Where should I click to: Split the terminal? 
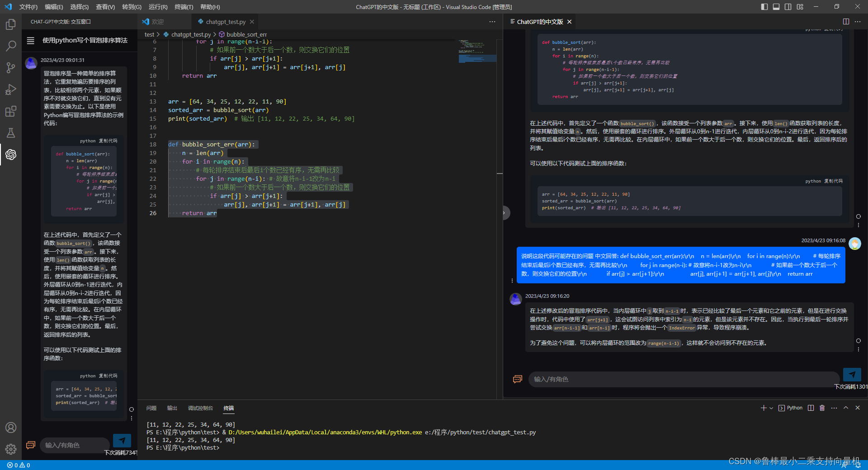tap(811, 408)
